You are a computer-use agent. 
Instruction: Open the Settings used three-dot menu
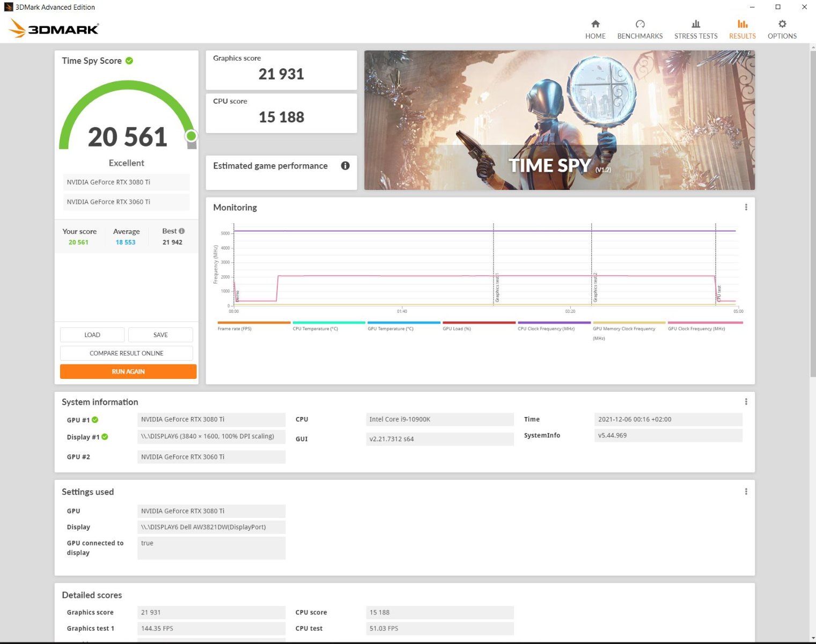click(x=746, y=491)
